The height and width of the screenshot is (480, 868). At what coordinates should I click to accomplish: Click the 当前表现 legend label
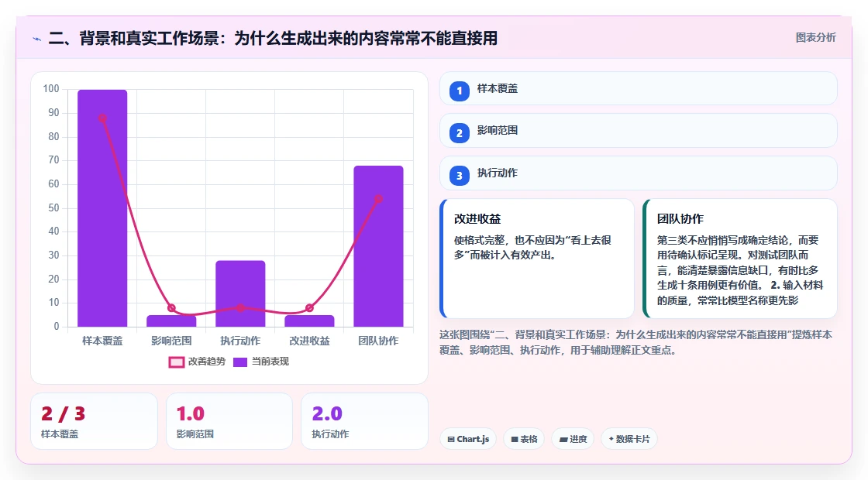[270, 362]
